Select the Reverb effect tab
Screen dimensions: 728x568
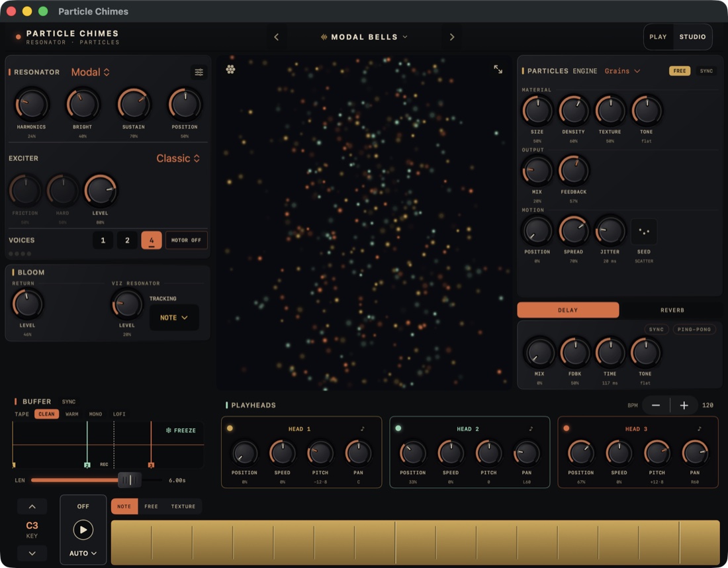[672, 310]
